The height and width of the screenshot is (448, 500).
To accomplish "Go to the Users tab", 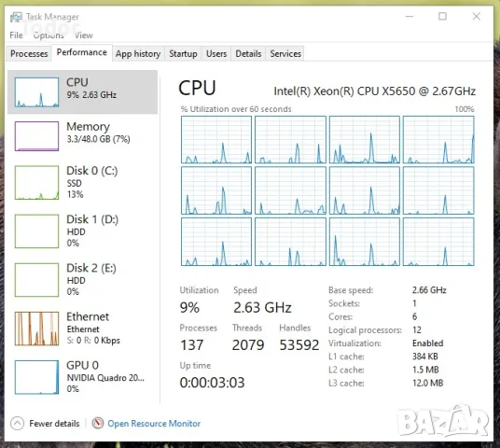I will coord(216,53).
